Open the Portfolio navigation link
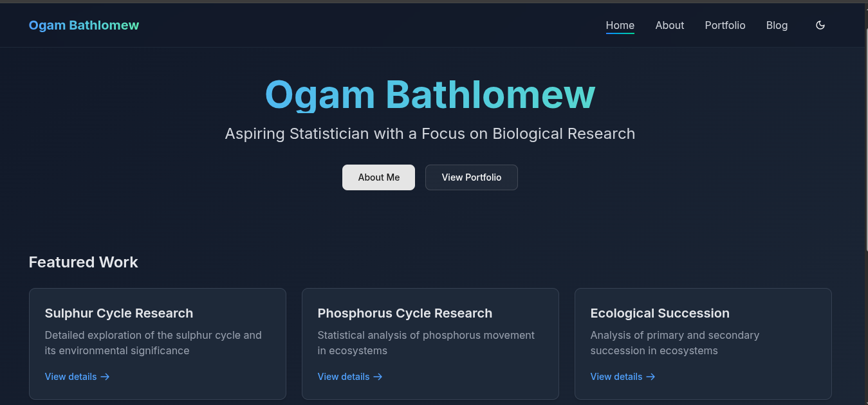Viewport: 868px width, 405px height. point(725,25)
